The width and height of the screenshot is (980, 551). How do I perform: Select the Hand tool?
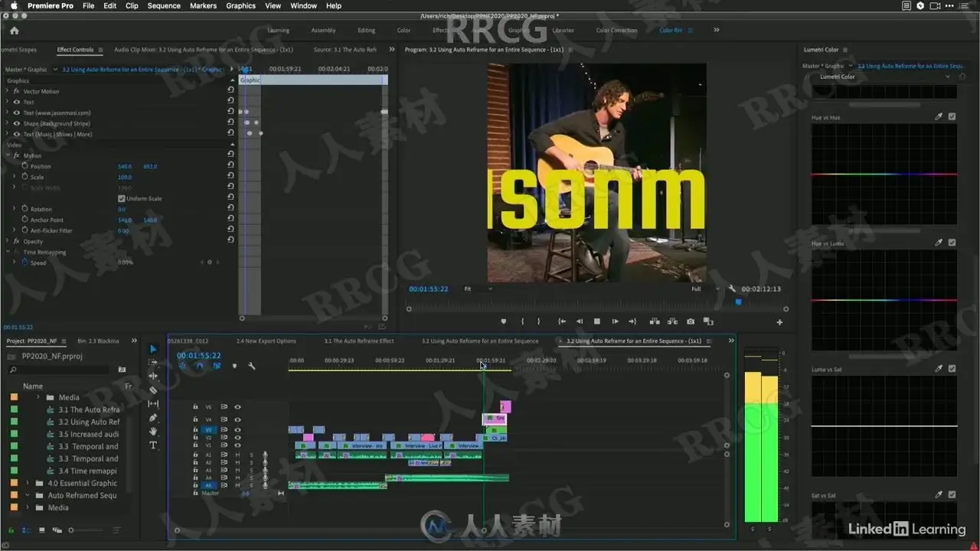point(153,432)
